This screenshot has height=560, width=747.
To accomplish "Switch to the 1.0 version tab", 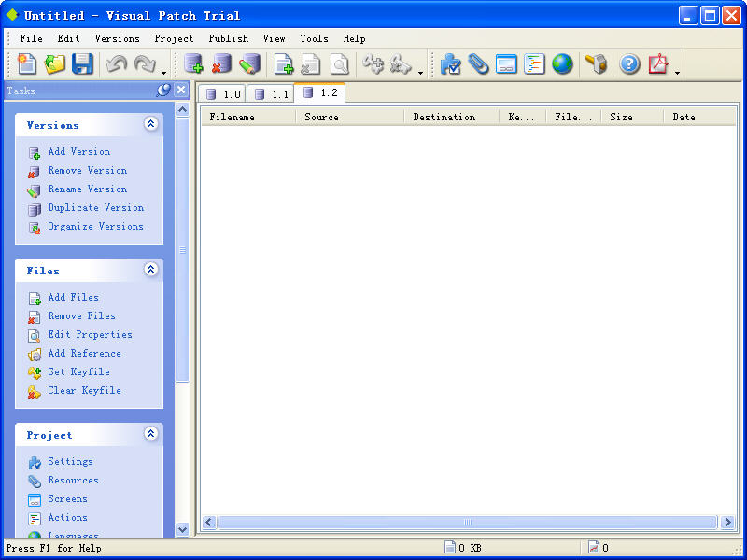I will [x=223, y=93].
